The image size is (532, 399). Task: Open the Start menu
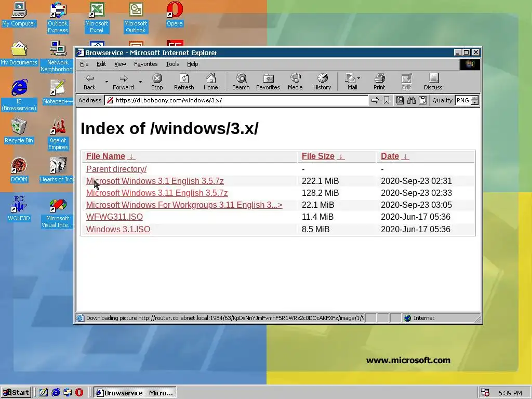(x=16, y=393)
